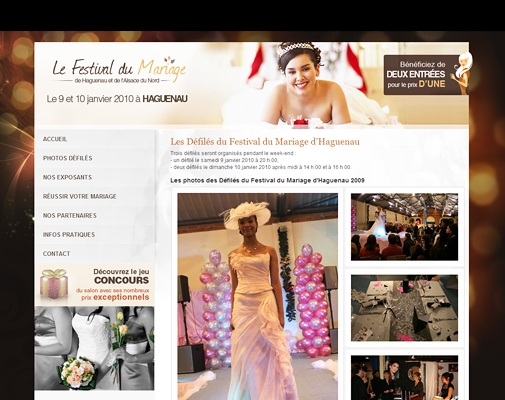Open thumbnail of decorated silver table
505x400 pixels.
click(404, 308)
